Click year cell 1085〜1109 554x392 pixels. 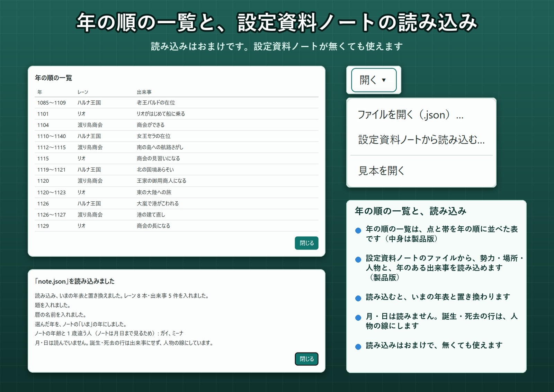click(x=52, y=103)
